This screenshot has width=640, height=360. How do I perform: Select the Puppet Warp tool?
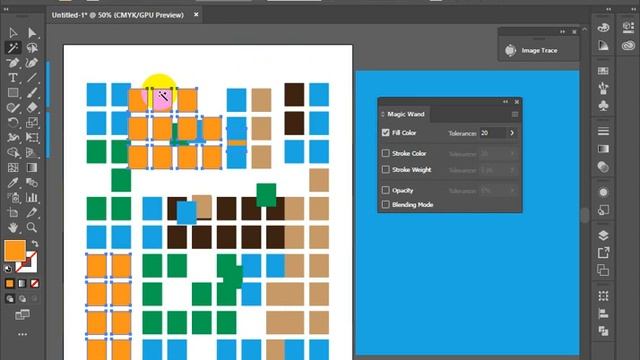[13, 138]
